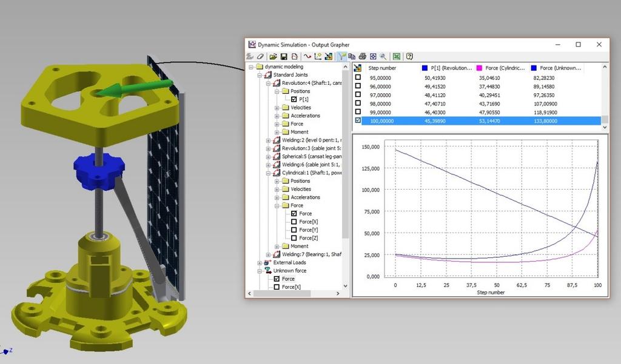Check the Force[X] box under Unknown force

pos(277,287)
